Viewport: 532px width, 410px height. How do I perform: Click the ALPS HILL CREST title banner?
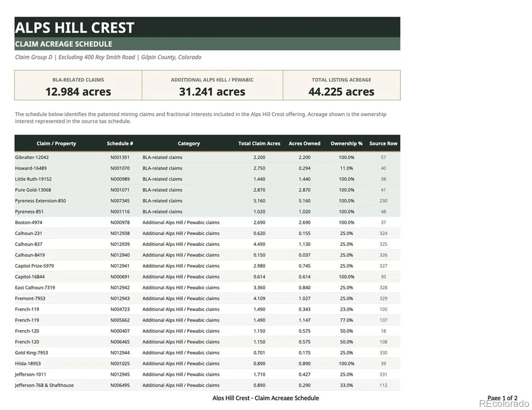pyautogui.click(x=207, y=27)
